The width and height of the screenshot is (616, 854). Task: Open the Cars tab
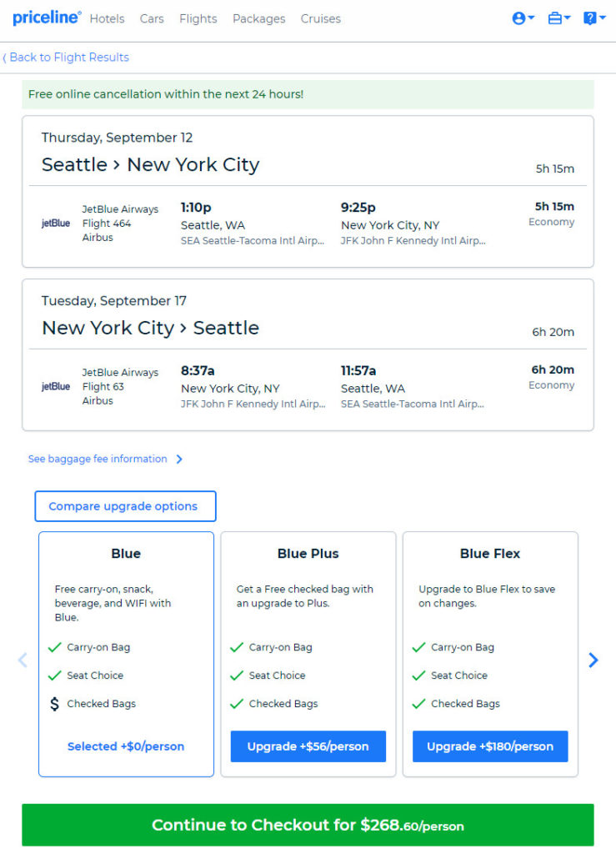click(x=152, y=18)
